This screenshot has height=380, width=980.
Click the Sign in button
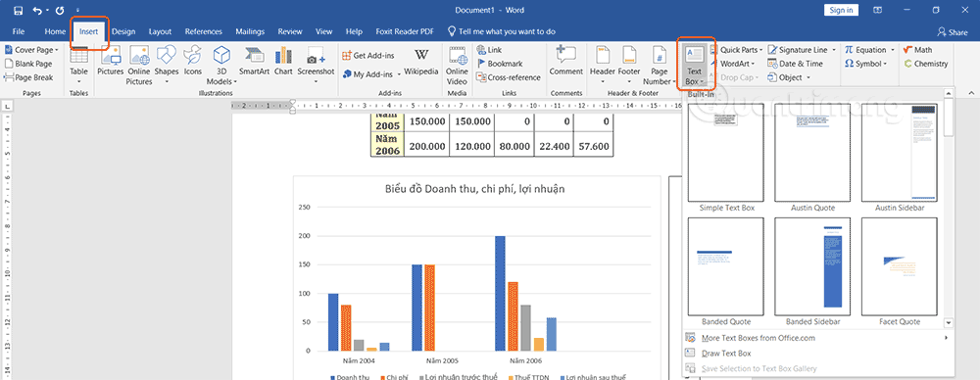click(x=841, y=10)
